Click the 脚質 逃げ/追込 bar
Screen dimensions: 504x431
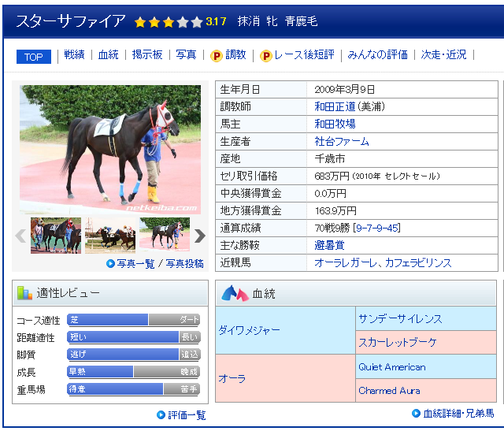134,355
